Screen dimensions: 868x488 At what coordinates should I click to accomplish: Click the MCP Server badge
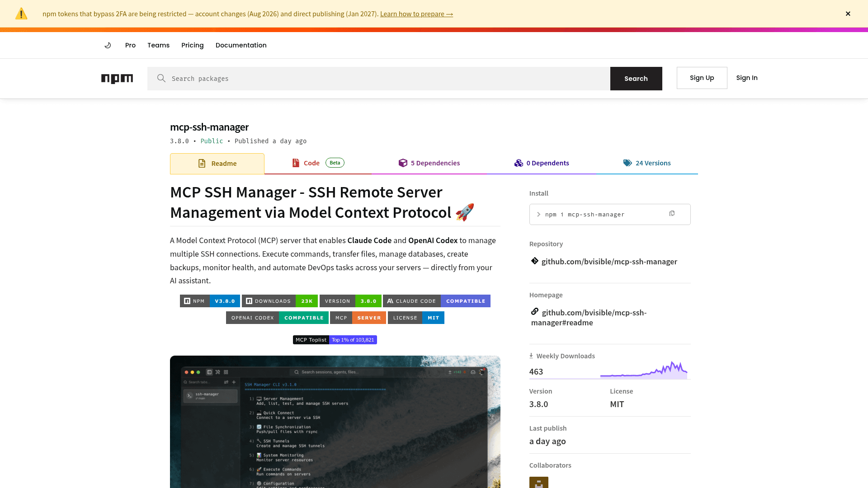(358, 318)
